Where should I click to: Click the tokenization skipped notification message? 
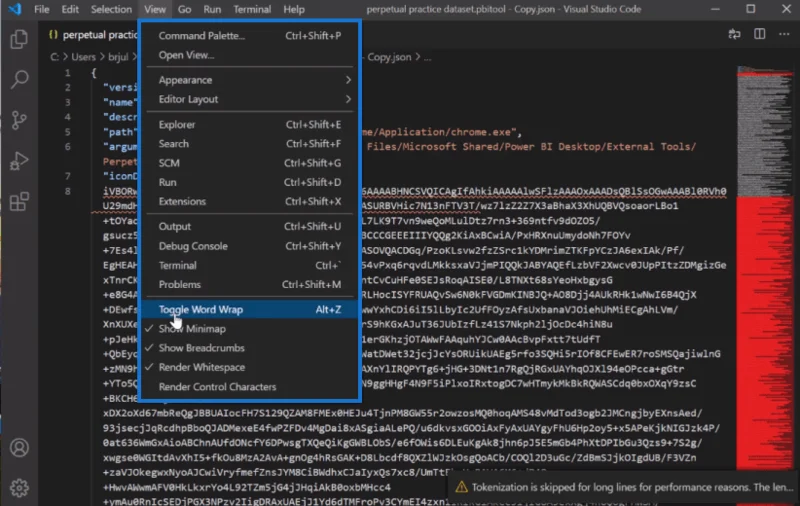click(632, 487)
